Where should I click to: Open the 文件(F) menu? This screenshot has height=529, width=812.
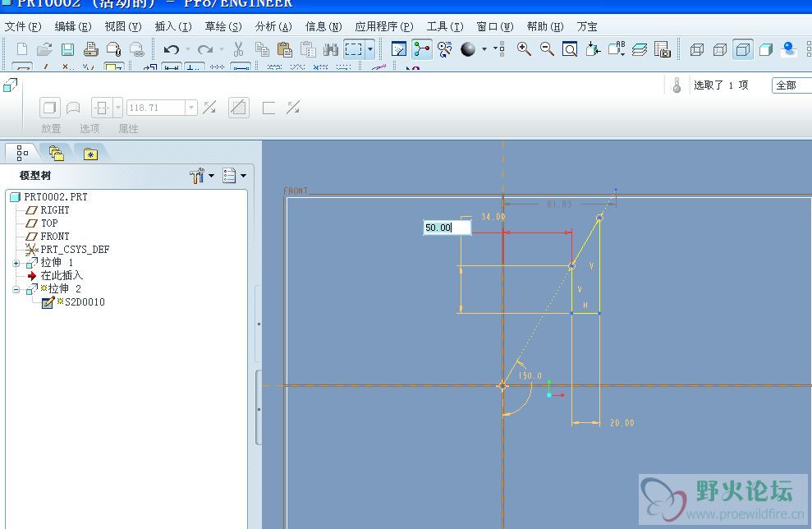click(23, 26)
